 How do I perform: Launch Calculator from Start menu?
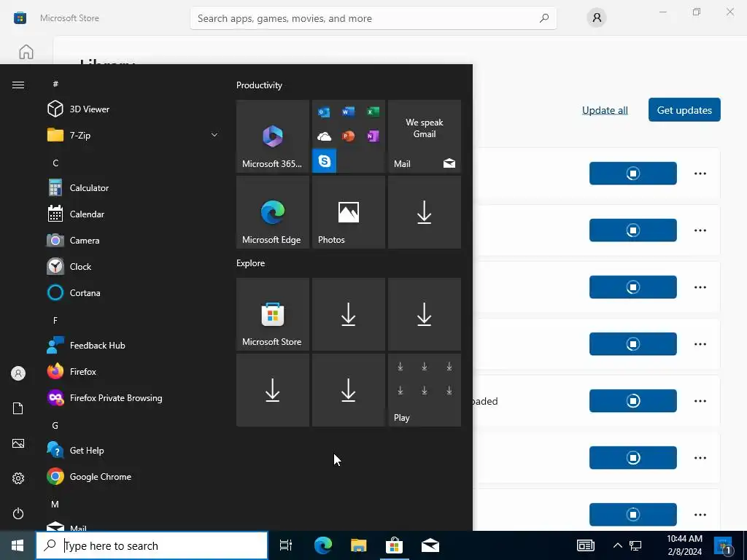click(x=131, y=188)
